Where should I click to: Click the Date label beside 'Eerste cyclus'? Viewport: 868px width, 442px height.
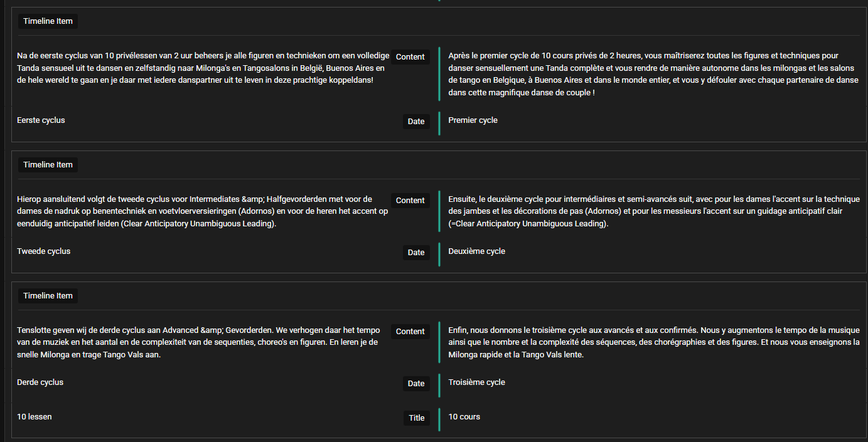tap(416, 122)
